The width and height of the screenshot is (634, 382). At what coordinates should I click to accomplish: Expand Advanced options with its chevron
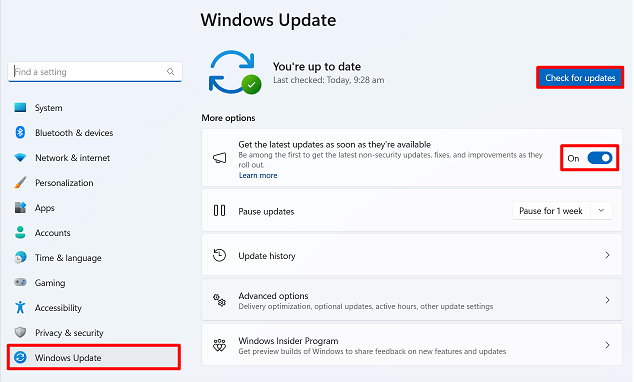[x=607, y=300]
